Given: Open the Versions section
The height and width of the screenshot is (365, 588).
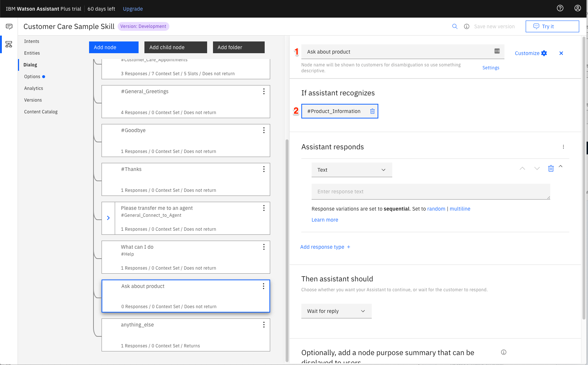Looking at the screenshot, I should click(33, 100).
